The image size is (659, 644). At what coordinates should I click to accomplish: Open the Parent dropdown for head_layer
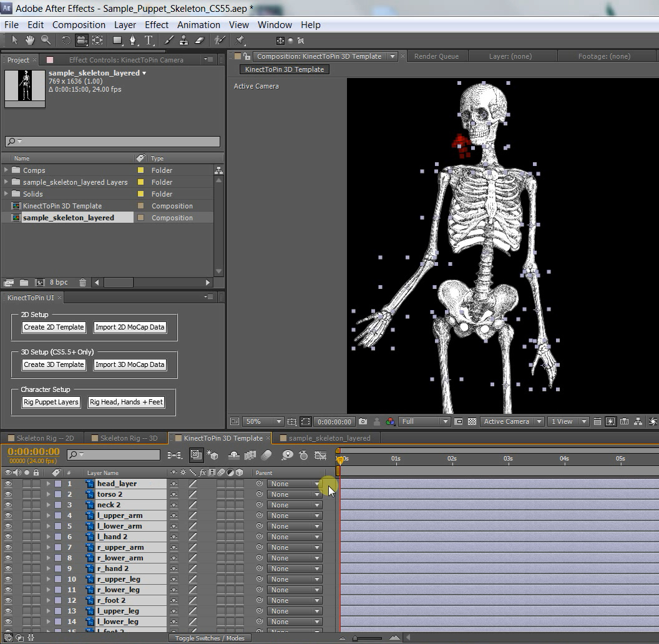point(295,484)
